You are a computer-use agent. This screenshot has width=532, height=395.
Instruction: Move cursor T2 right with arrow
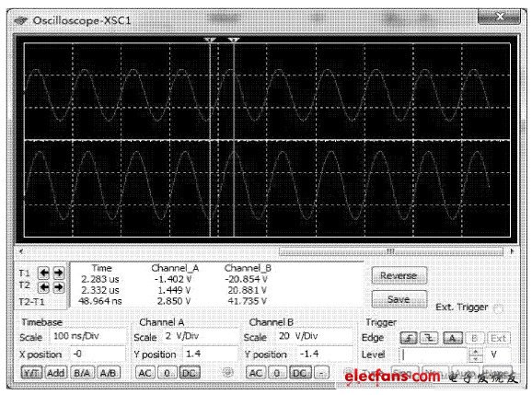58,287
